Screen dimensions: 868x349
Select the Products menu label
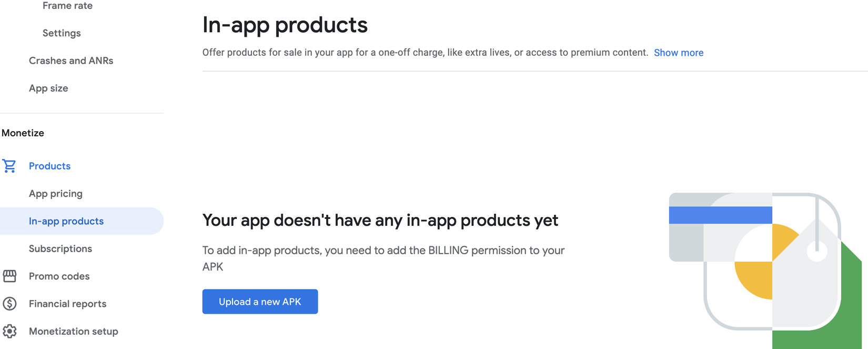pyautogui.click(x=49, y=166)
